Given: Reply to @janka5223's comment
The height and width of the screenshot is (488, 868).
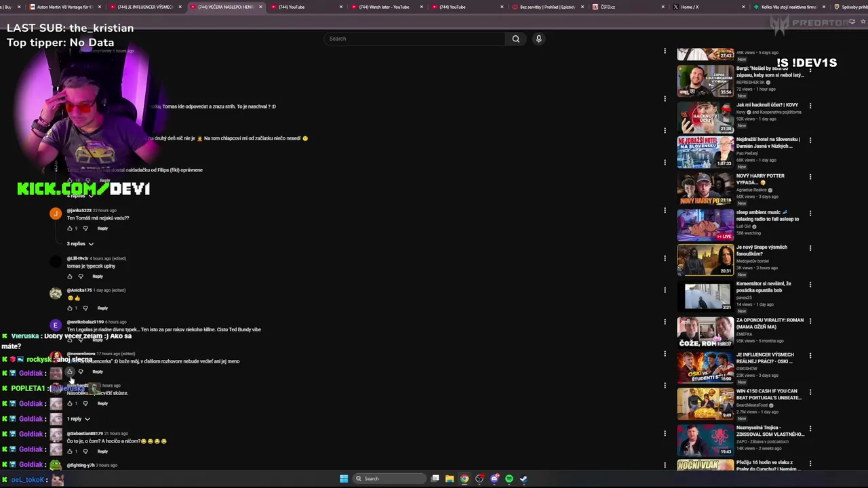Looking at the screenshot, I should [102, 228].
